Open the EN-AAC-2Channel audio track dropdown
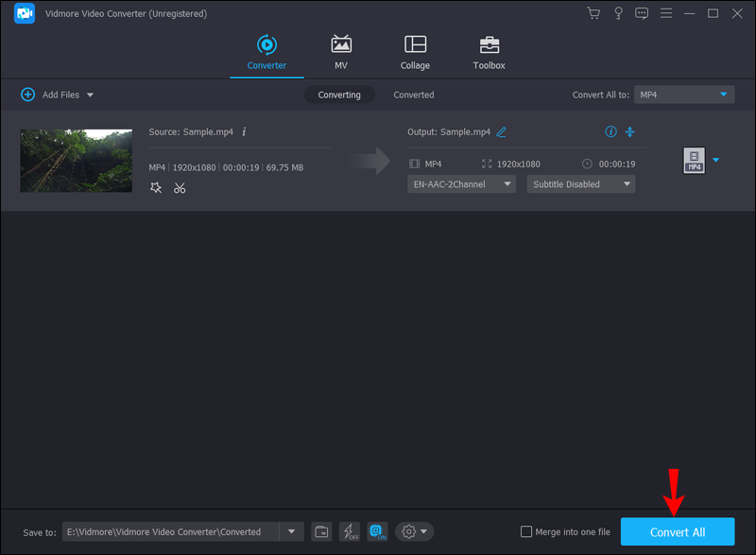 (461, 184)
